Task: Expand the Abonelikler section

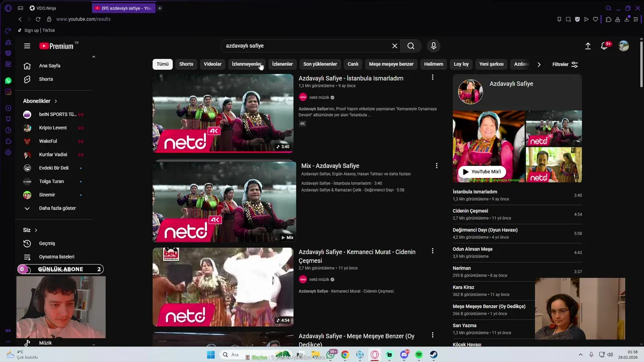Action: [x=40, y=101]
